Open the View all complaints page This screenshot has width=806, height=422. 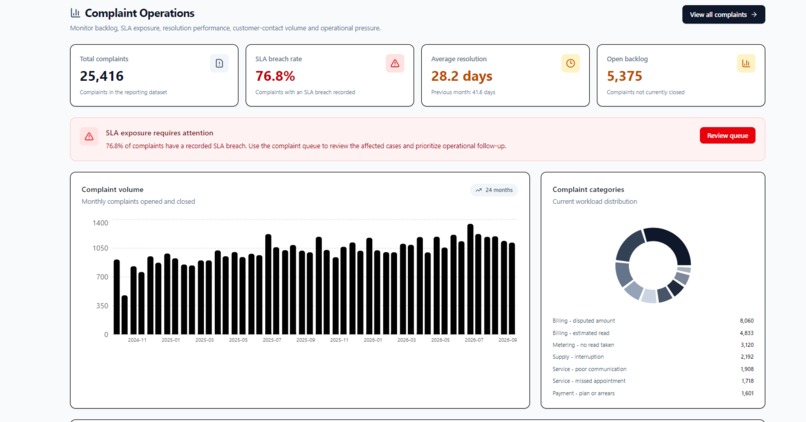(723, 14)
